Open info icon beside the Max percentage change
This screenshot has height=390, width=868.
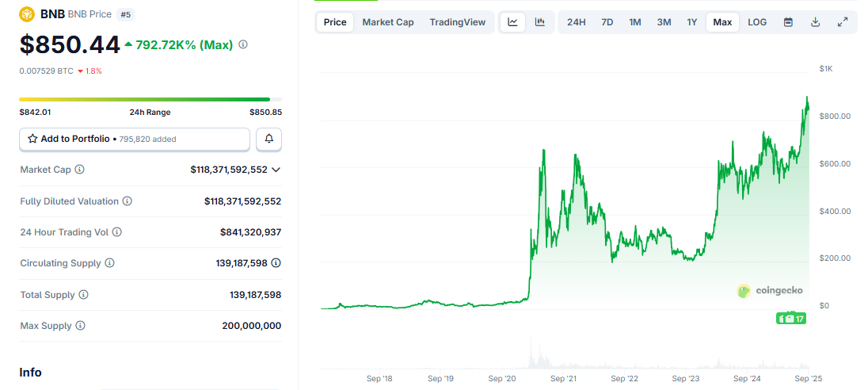point(243,45)
